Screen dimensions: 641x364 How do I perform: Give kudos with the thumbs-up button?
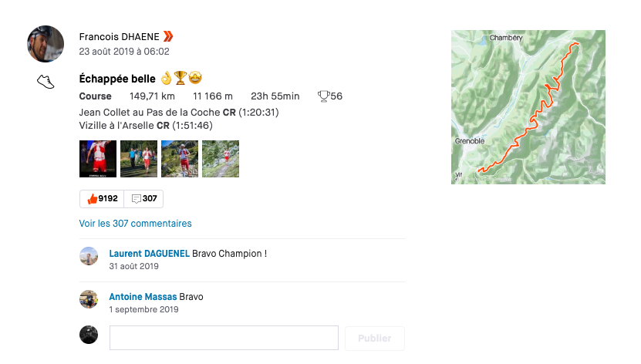[102, 199]
